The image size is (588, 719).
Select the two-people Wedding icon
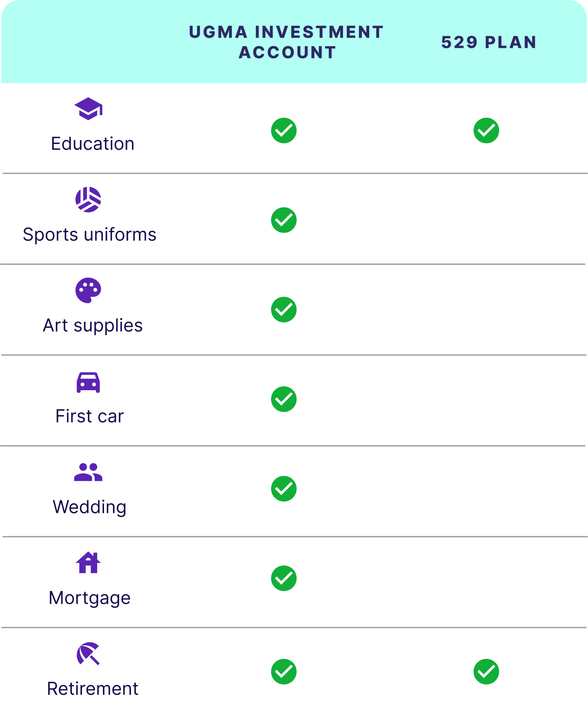pos(88,472)
